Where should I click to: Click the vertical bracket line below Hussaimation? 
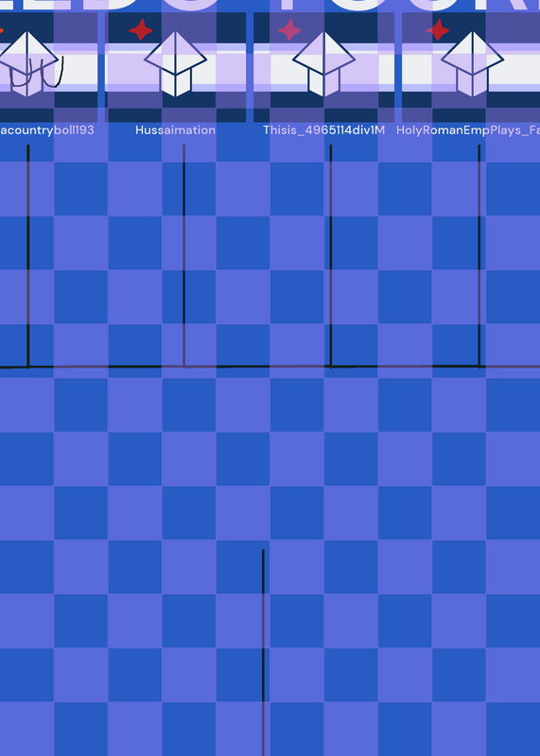(x=183, y=256)
